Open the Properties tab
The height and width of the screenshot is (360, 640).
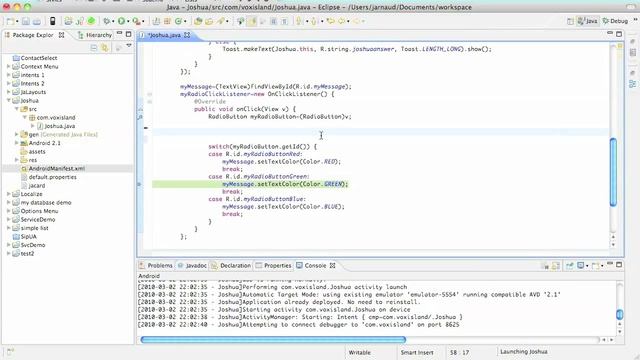pos(273,266)
